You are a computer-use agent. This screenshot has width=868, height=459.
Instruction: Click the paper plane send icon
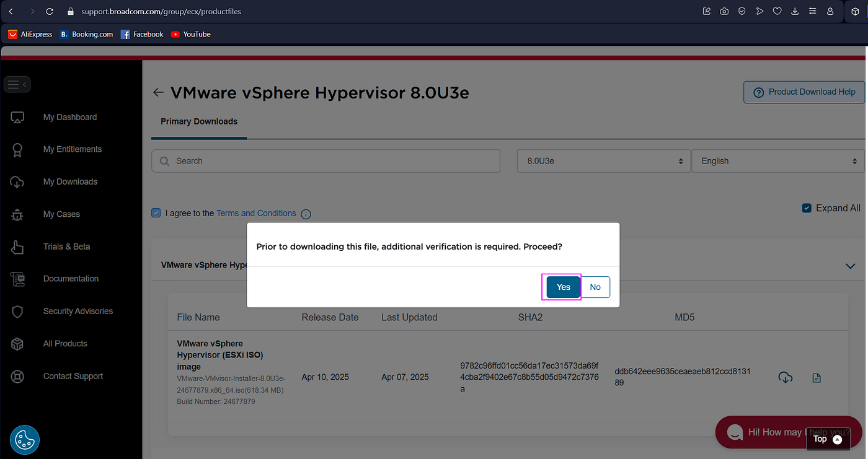tap(759, 11)
